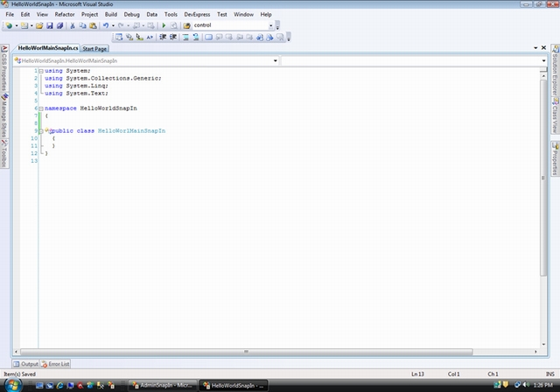
Task: Open the New Project dropdown arrow
Action: (x=17, y=25)
